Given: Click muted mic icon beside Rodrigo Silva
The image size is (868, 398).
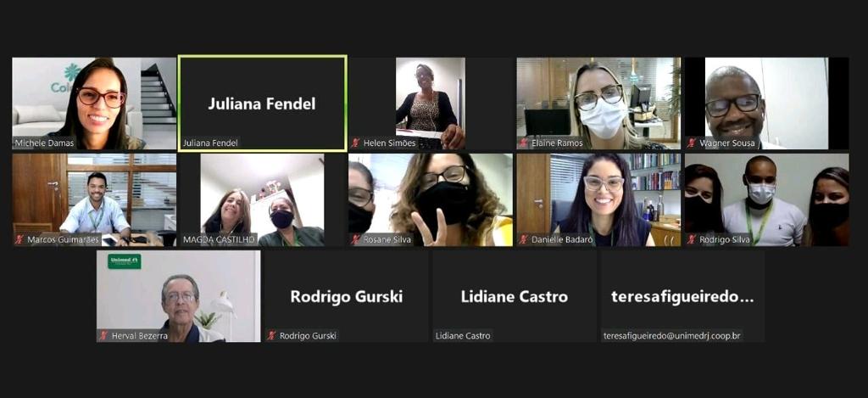Looking at the screenshot, I should coord(692,239).
